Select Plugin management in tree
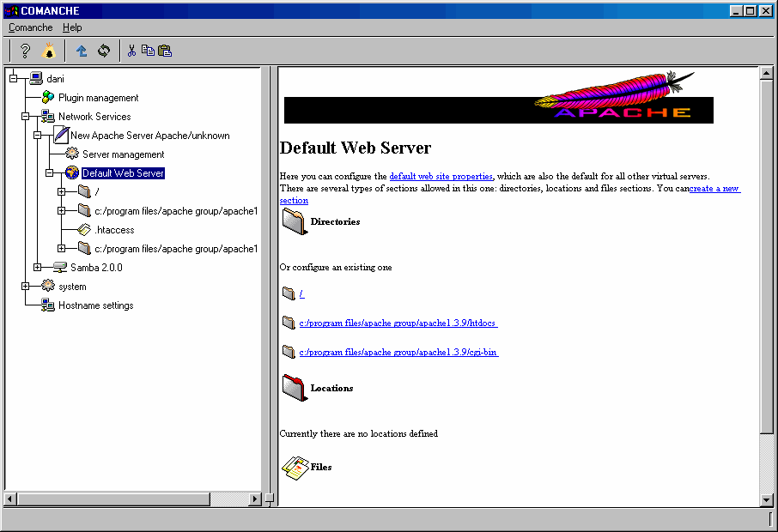The image size is (778, 532). click(x=98, y=98)
